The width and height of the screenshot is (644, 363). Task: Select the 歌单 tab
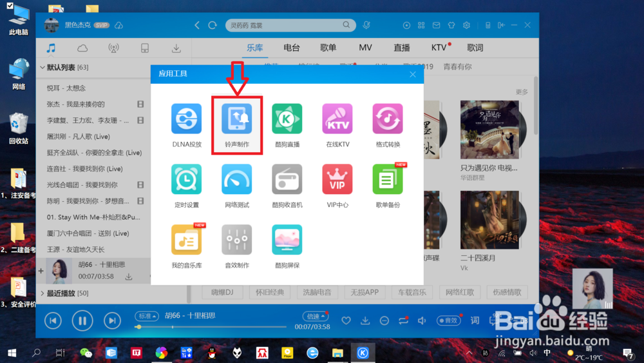click(x=328, y=48)
